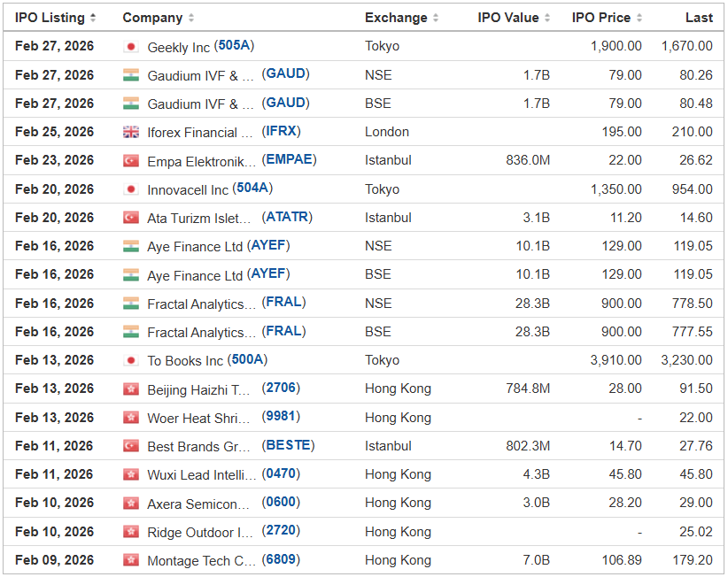Click the Last column header

pyautogui.click(x=699, y=18)
